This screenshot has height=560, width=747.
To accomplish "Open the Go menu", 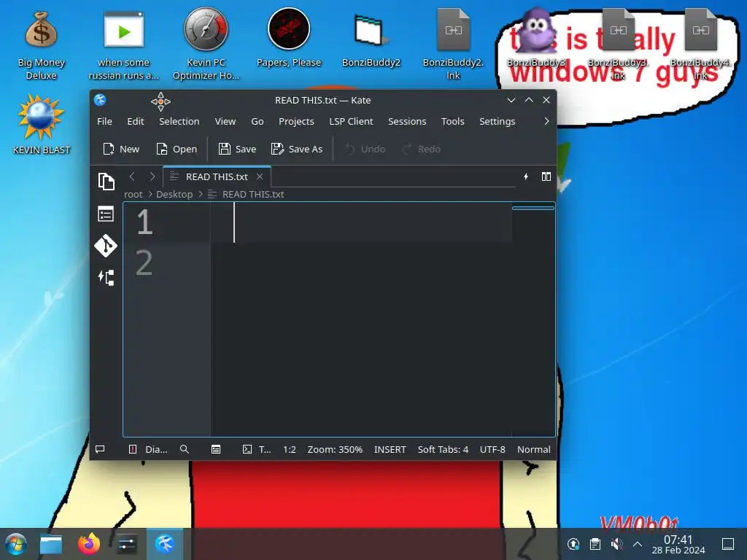I will (x=258, y=122).
